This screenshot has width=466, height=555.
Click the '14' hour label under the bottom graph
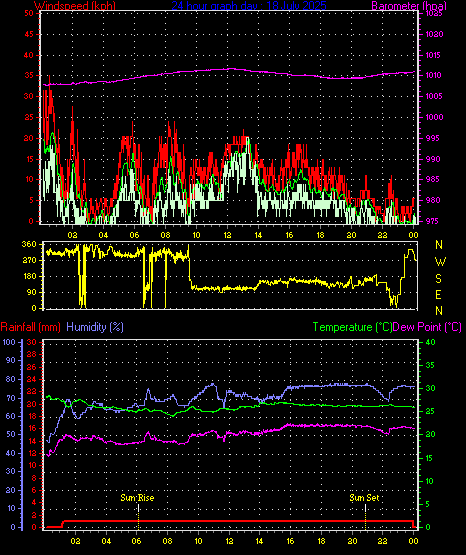tap(259, 541)
